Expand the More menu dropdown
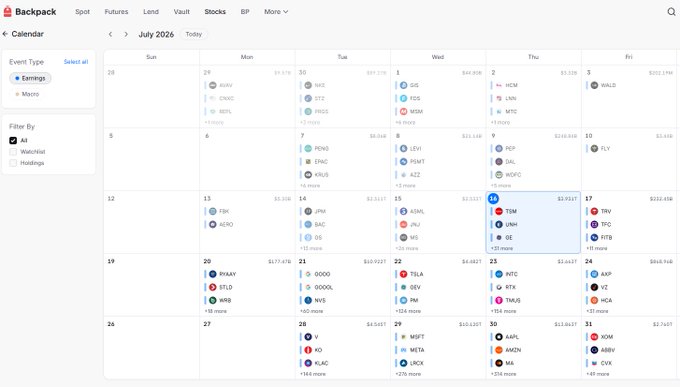680x387 pixels. pyautogui.click(x=276, y=12)
